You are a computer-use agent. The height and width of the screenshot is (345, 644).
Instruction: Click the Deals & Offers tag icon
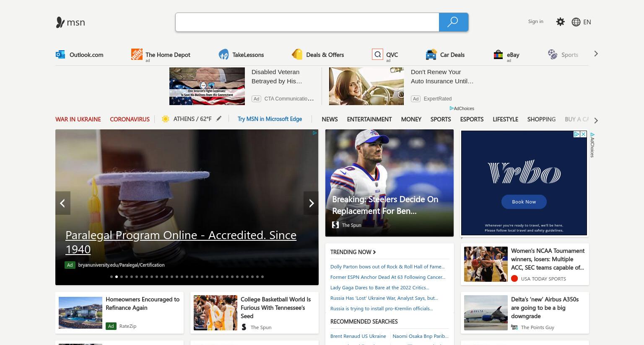point(297,54)
